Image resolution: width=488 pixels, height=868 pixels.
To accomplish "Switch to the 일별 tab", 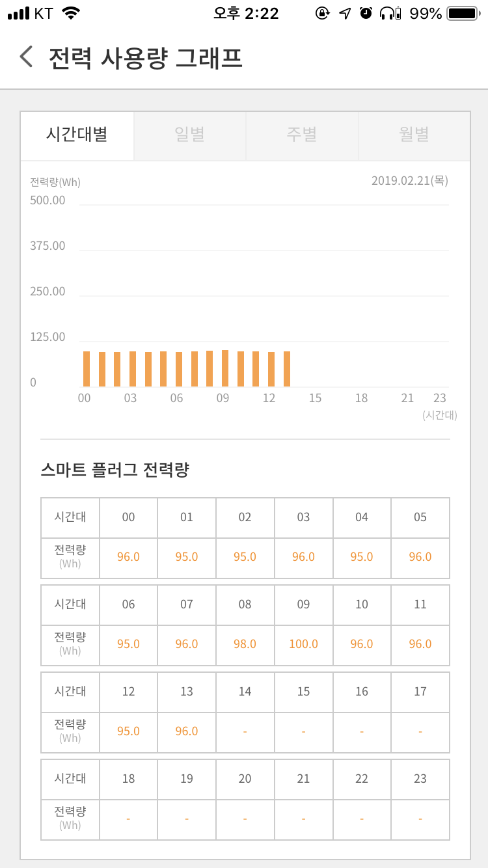I will tap(190, 135).
